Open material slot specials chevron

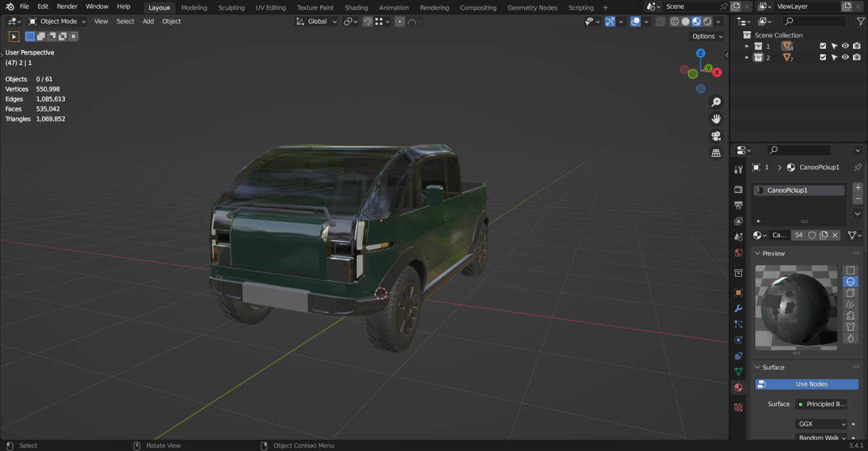click(858, 214)
